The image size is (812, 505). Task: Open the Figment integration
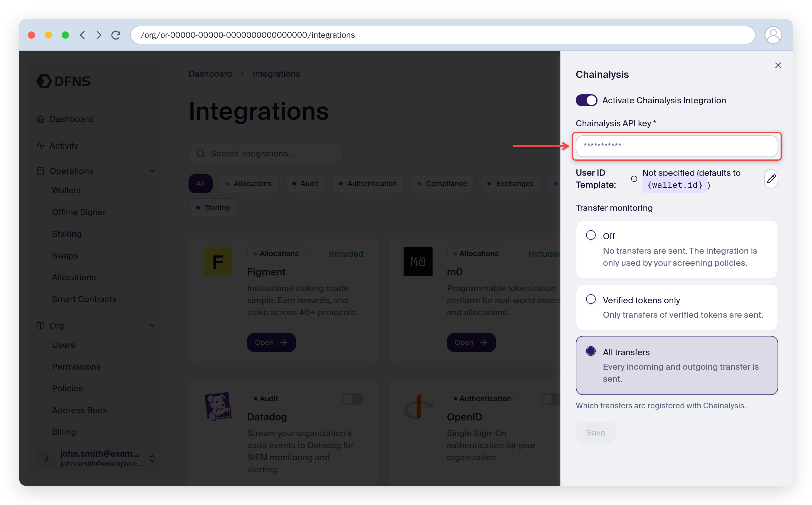point(271,342)
